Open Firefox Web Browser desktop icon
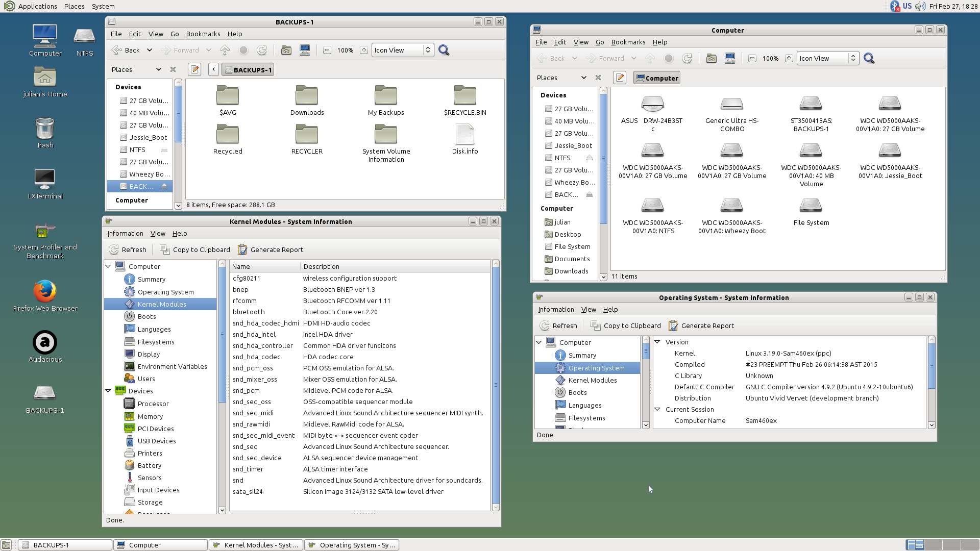Screen dimensions: 980x551 click(45, 292)
